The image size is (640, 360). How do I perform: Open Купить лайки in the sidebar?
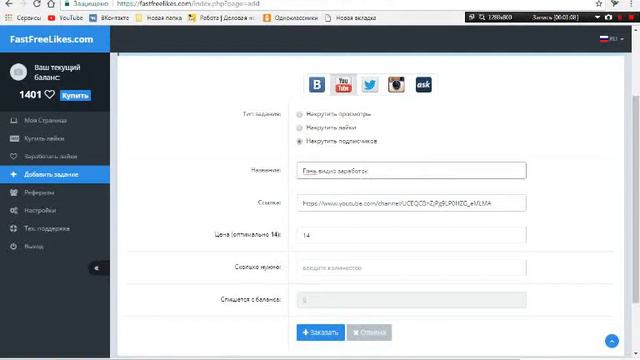point(55,138)
